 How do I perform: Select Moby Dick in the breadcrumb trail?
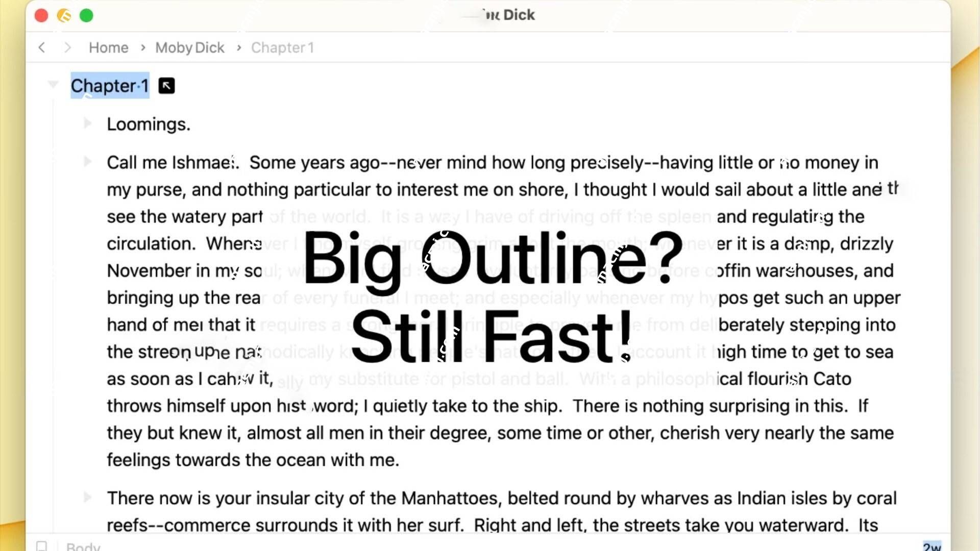tap(189, 48)
